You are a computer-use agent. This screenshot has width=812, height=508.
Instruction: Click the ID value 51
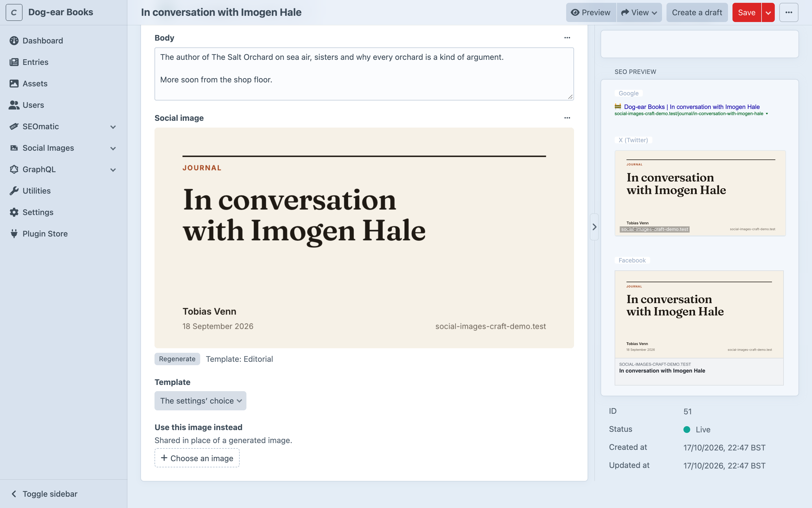687,411
